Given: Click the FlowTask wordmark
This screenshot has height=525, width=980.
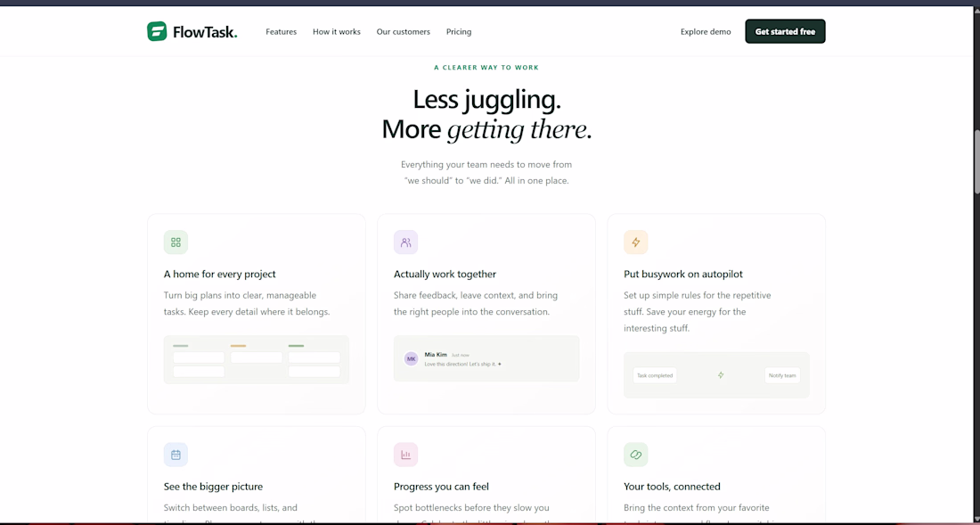Looking at the screenshot, I should click(x=205, y=32).
